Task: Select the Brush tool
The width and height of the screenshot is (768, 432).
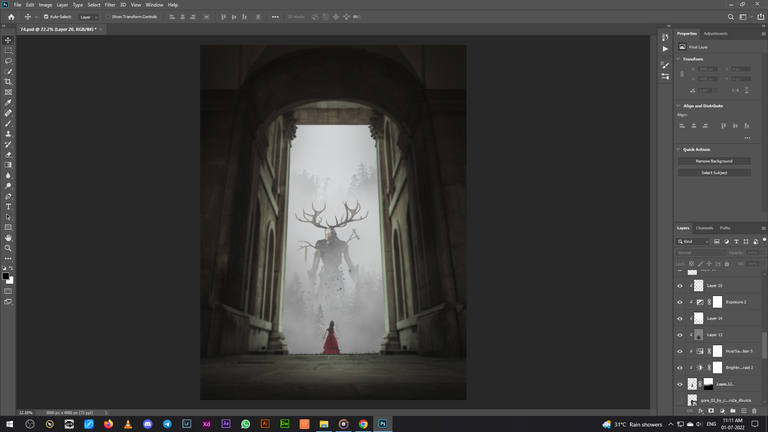Action: [8, 123]
